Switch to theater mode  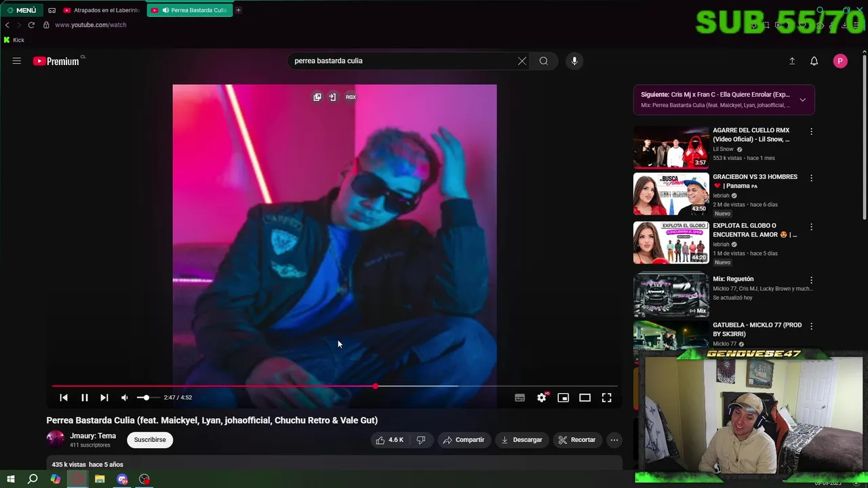[585, 398]
